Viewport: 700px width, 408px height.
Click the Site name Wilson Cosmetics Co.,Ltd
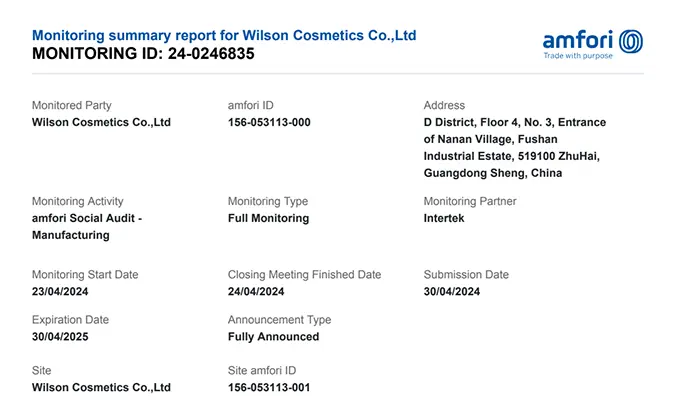[x=101, y=387]
